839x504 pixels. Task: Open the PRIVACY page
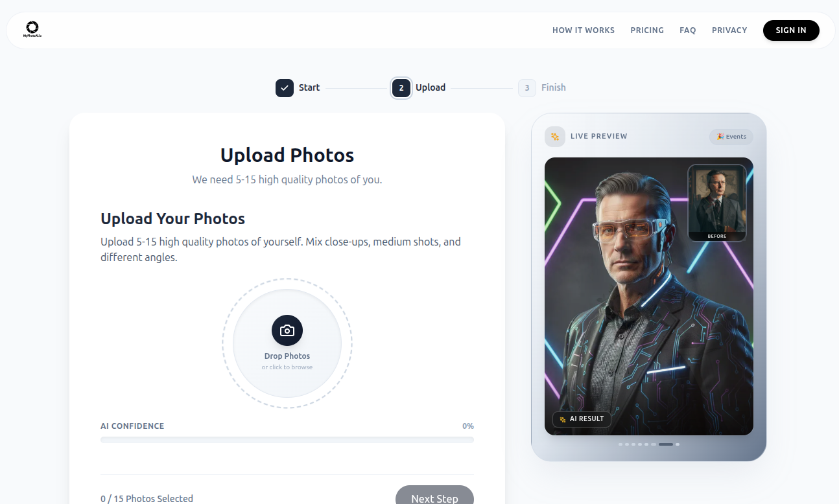click(729, 30)
